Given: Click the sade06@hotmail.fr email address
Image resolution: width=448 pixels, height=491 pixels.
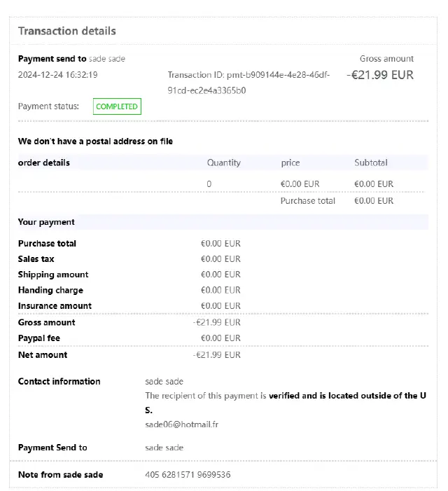Looking at the screenshot, I should pyautogui.click(x=181, y=424).
